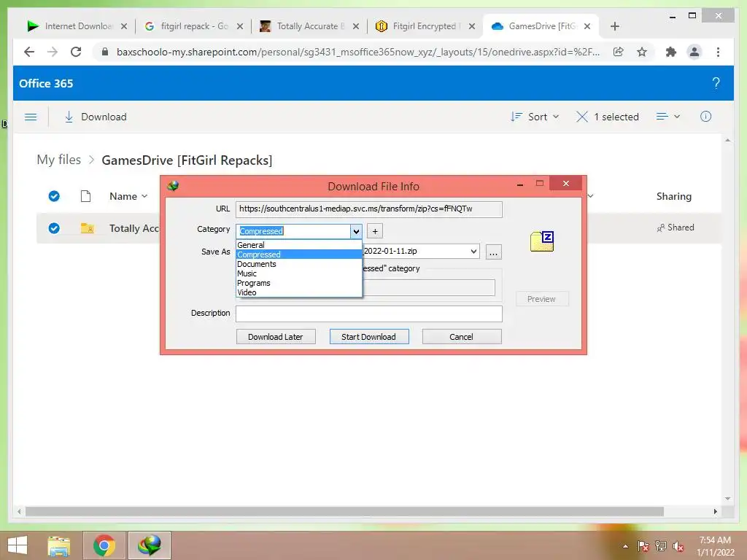Click the browser back arrow
Viewport: 747px width, 560px height.
[x=29, y=52]
